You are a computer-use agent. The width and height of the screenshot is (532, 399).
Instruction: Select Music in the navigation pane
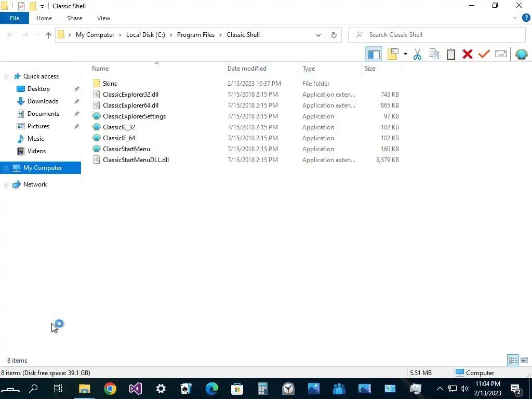(x=36, y=139)
